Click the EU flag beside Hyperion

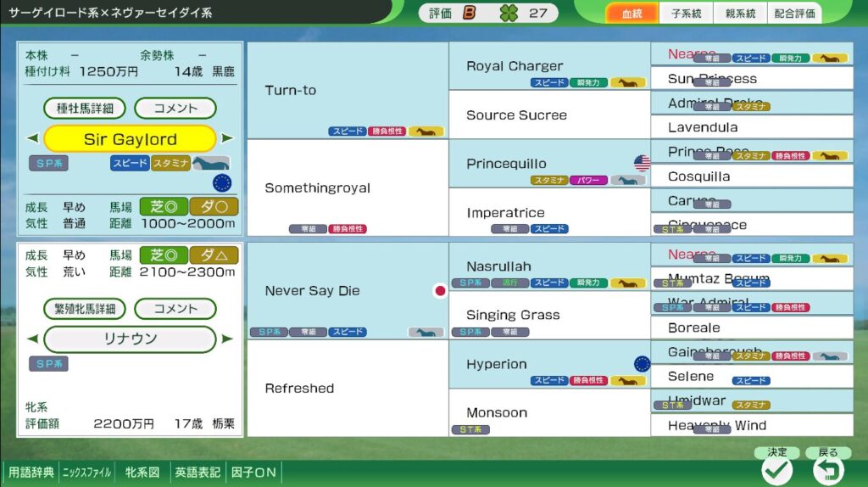point(642,364)
